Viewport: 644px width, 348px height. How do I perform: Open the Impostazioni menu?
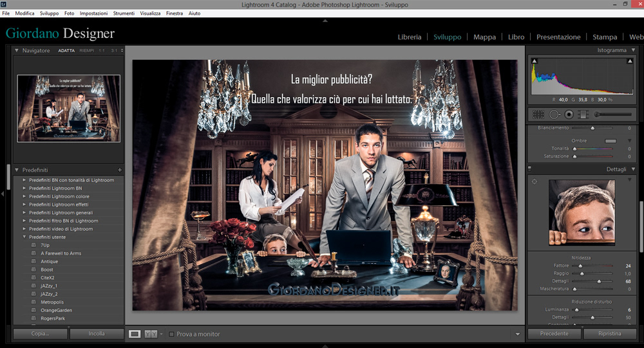[93, 13]
